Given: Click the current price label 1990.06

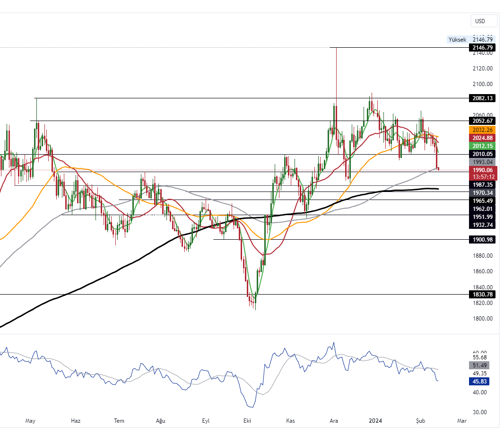Looking at the screenshot, I should [482, 170].
